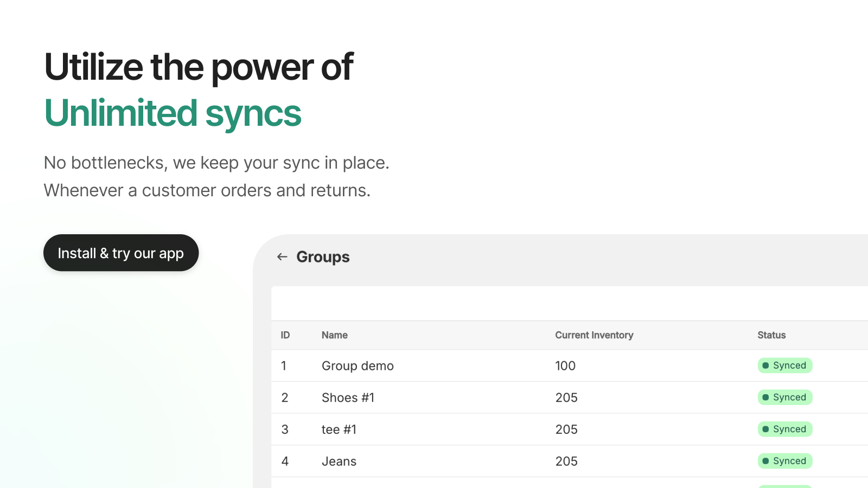This screenshot has width=868, height=488.
Task: Click inventory value 205 for tee #1
Action: click(x=566, y=429)
